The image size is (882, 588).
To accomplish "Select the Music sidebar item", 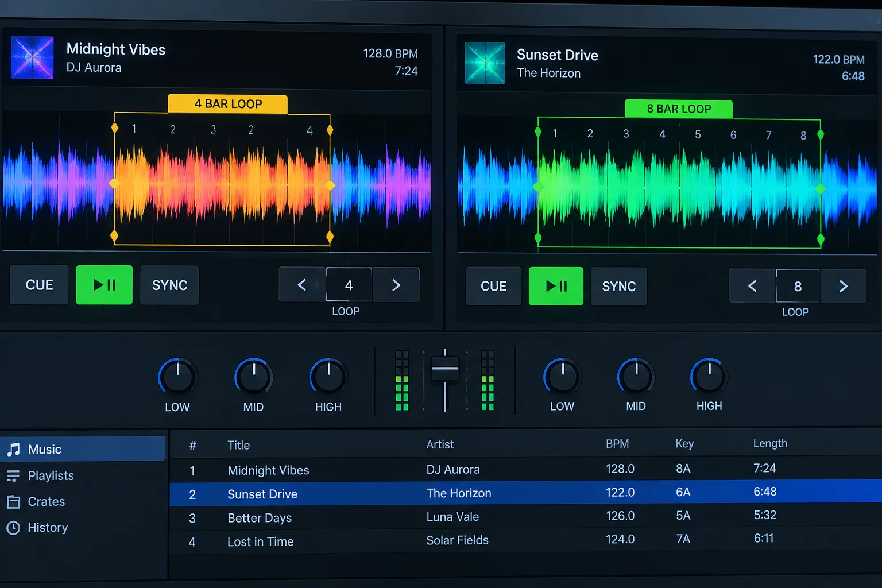I will (x=83, y=449).
